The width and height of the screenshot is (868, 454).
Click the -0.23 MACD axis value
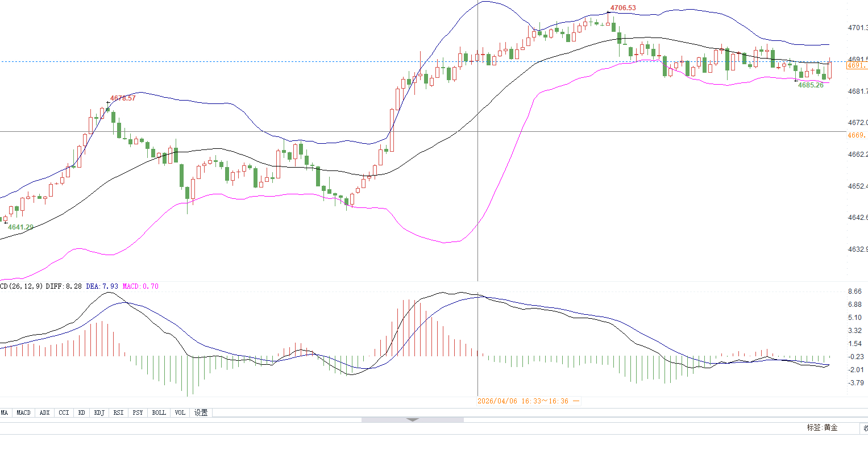point(855,357)
